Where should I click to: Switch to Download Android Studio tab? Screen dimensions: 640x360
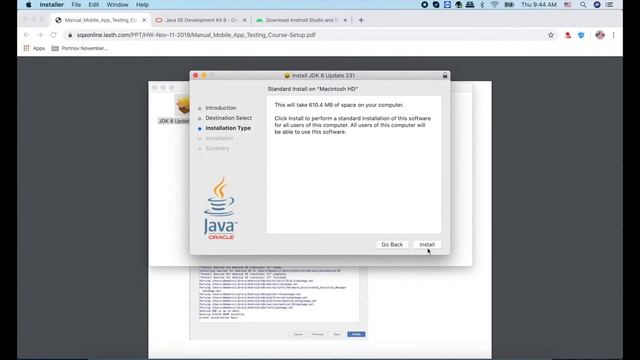click(301, 20)
